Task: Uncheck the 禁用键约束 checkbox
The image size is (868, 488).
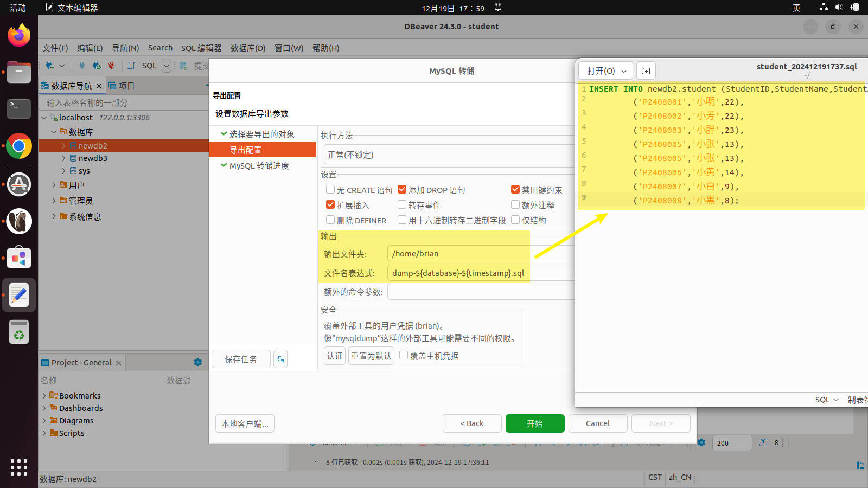Action: pos(515,189)
